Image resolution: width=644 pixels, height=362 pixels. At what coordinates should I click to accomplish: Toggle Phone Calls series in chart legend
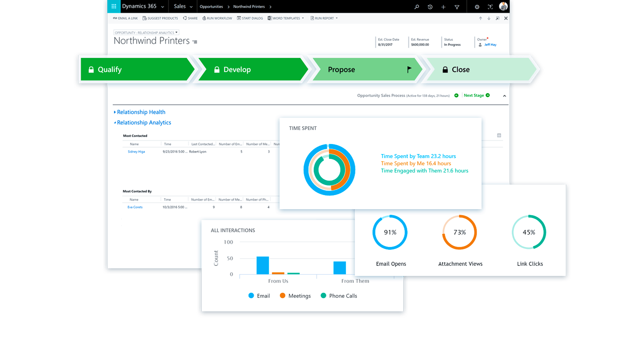[339, 296]
